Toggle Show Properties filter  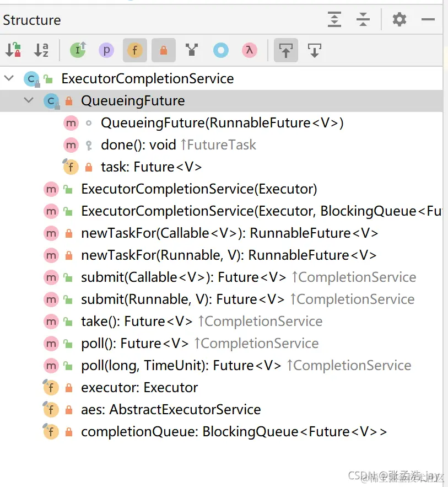[106, 50]
